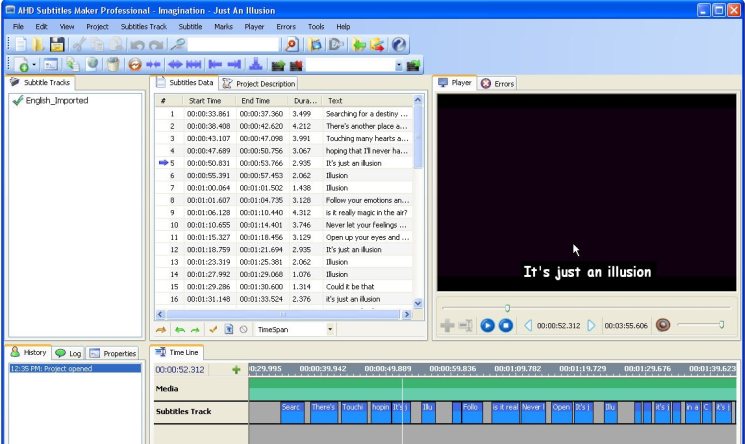This screenshot has height=444, width=745.
Task: Click the open folder toolbar icon
Action: point(38,45)
